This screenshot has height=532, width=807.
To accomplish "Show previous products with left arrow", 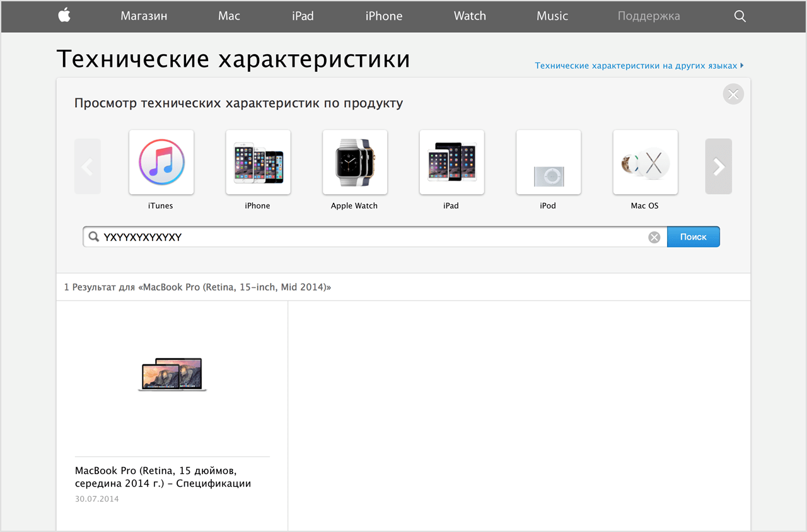I will click(88, 166).
